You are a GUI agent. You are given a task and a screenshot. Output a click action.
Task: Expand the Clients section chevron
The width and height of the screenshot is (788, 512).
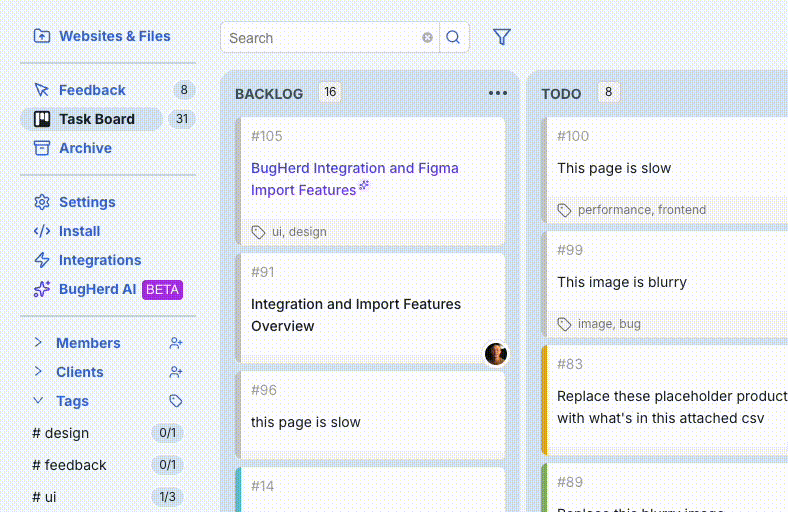point(38,372)
